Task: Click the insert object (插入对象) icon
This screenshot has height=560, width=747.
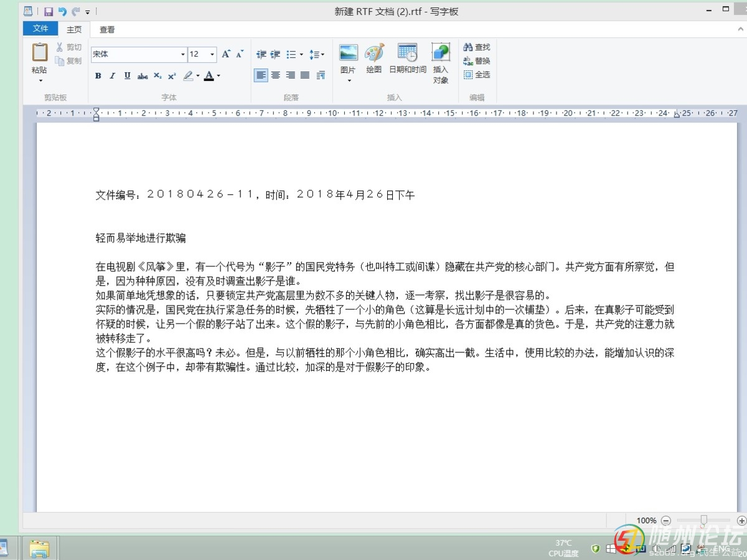Action: 441,63
